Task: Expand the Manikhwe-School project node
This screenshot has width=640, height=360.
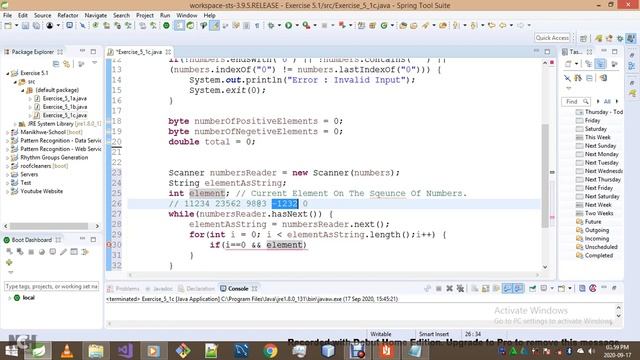Action: pyautogui.click(x=8, y=132)
